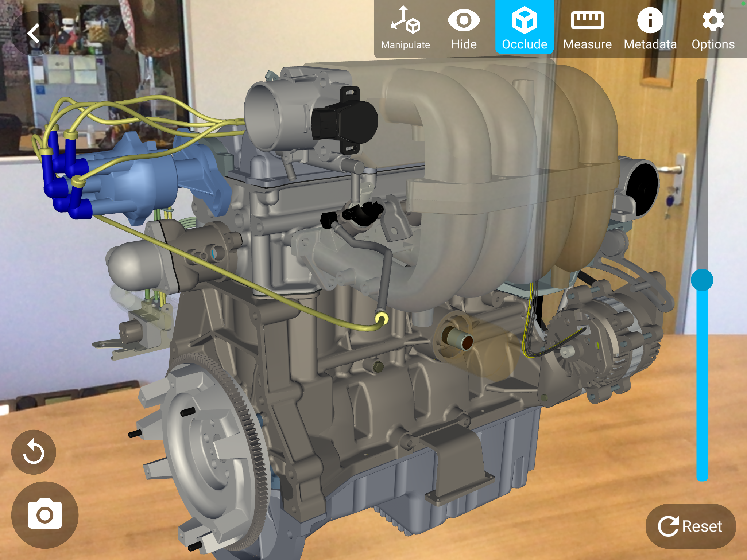Open the Options gear menu
747x560 pixels.
pos(713,28)
